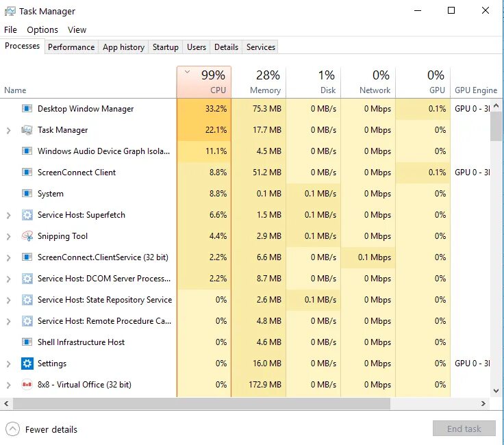This screenshot has height=445, width=504.
Task: Click the ScreenConnect Client process icon
Action: pyautogui.click(x=27, y=173)
